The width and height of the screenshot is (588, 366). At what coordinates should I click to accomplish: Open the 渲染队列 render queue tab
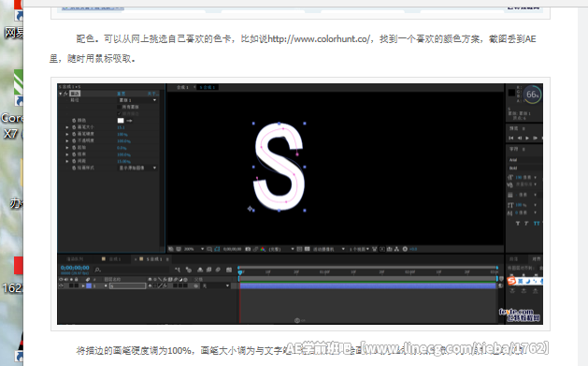(x=75, y=259)
